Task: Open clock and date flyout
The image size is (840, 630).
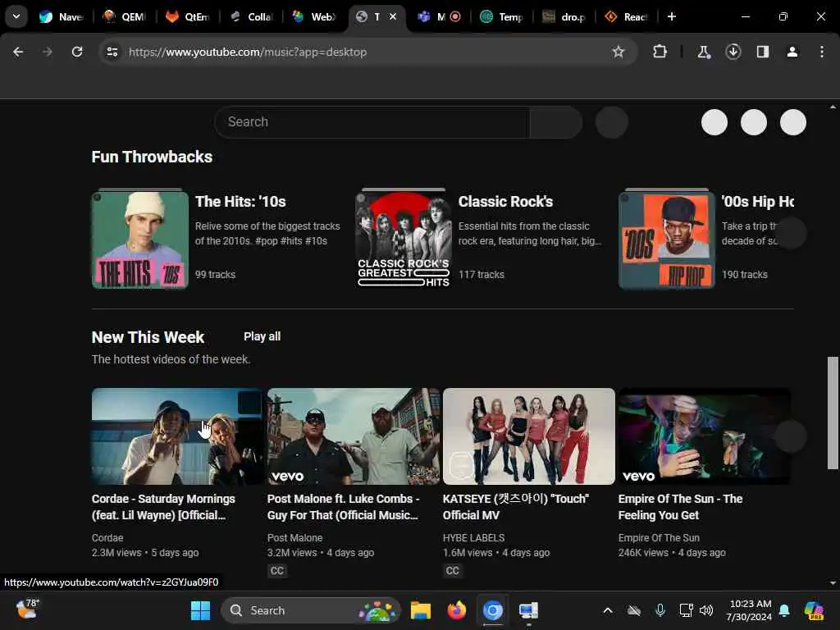Action: 749,610
